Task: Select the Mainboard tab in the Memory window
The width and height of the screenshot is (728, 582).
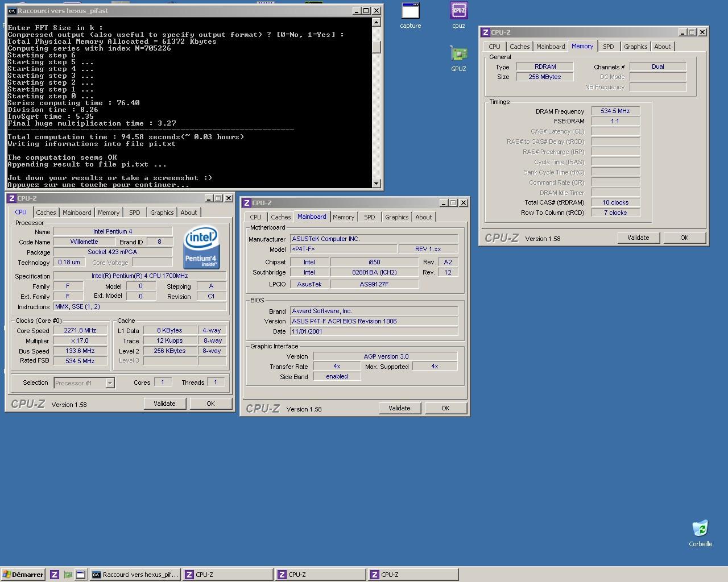Action: coord(551,47)
